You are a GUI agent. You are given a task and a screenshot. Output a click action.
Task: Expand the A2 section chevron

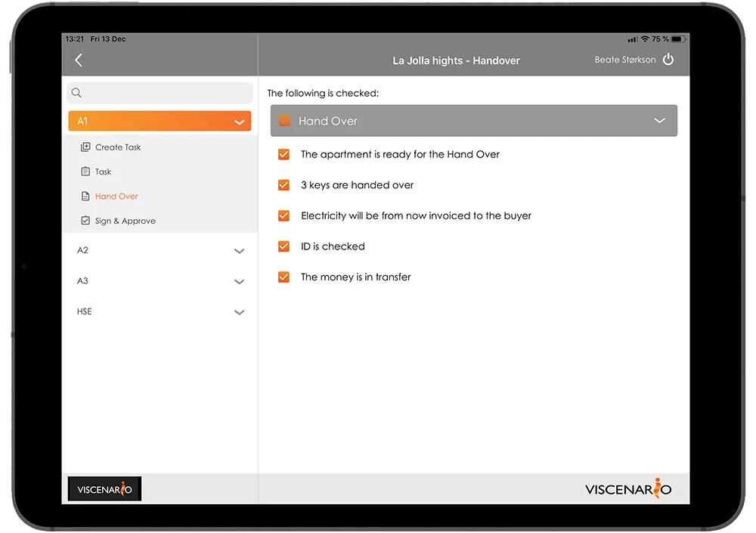coord(239,251)
